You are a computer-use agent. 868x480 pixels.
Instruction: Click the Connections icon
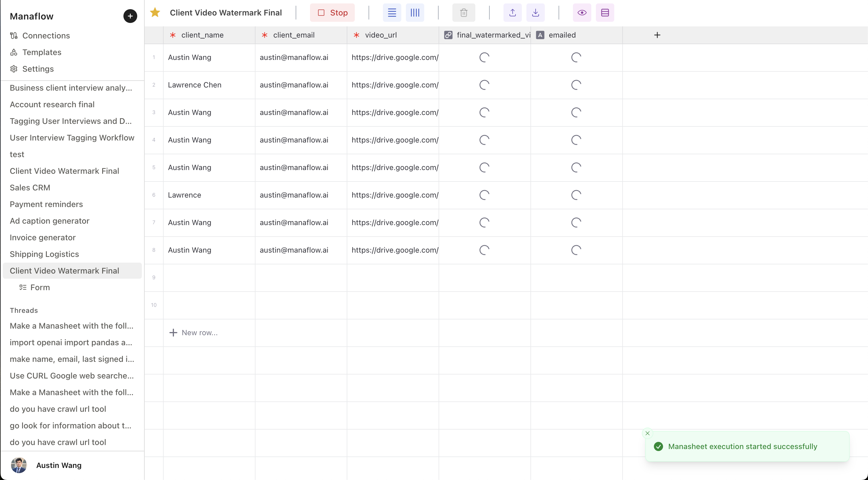tap(14, 36)
